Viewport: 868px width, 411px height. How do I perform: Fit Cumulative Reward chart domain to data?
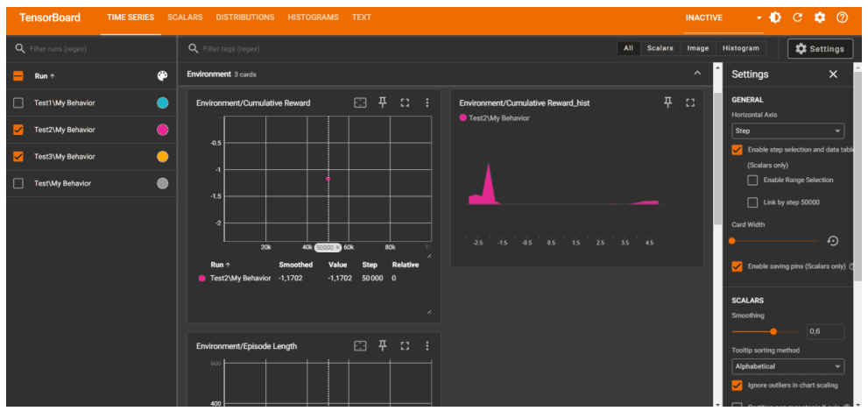tap(360, 103)
